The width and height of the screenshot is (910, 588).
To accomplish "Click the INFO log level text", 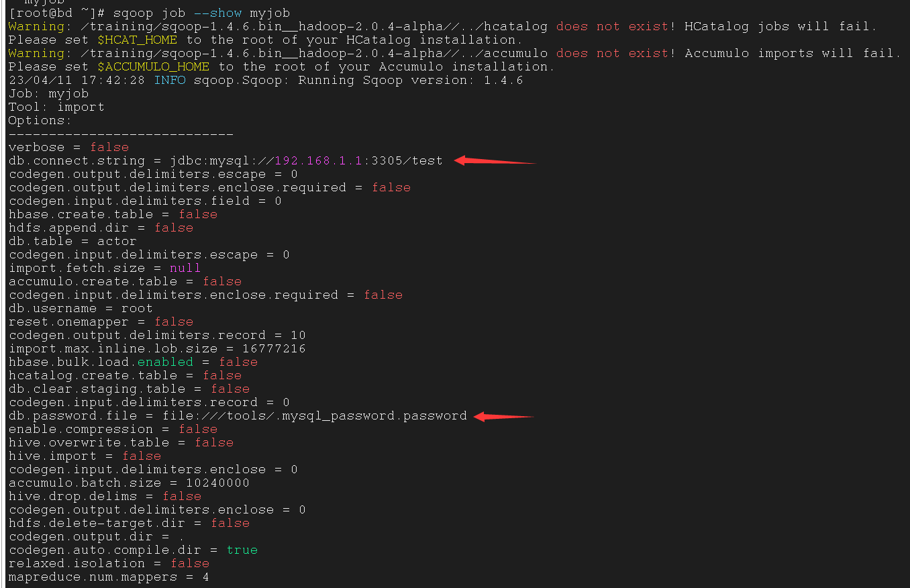I will [x=170, y=81].
